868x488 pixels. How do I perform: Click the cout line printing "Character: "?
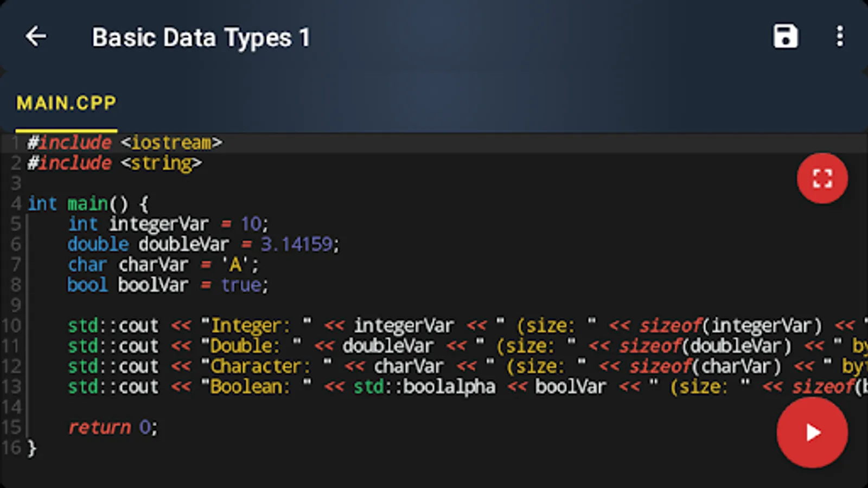(468, 367)
